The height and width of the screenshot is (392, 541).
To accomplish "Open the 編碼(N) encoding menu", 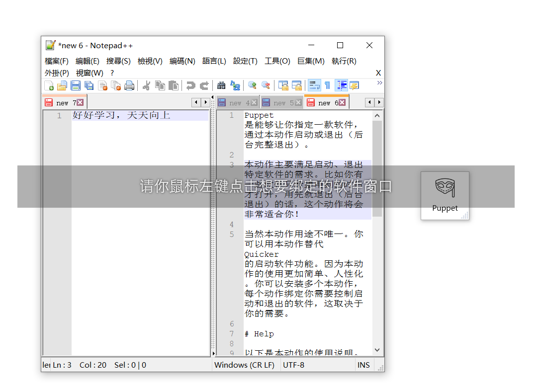I will (x=182, y=61).
